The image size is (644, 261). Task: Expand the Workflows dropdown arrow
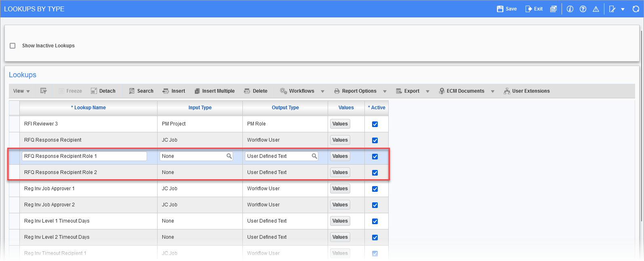click(322, 91)
